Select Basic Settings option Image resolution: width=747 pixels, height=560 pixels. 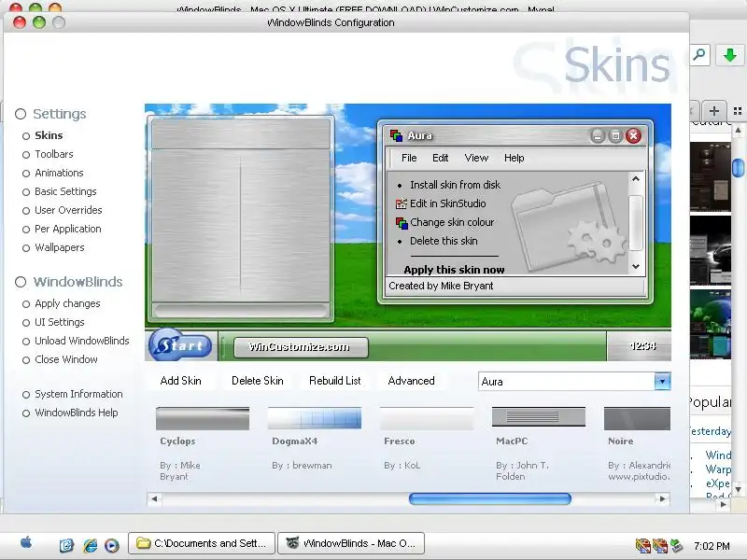pyautogui.click(x=65, y=191)
